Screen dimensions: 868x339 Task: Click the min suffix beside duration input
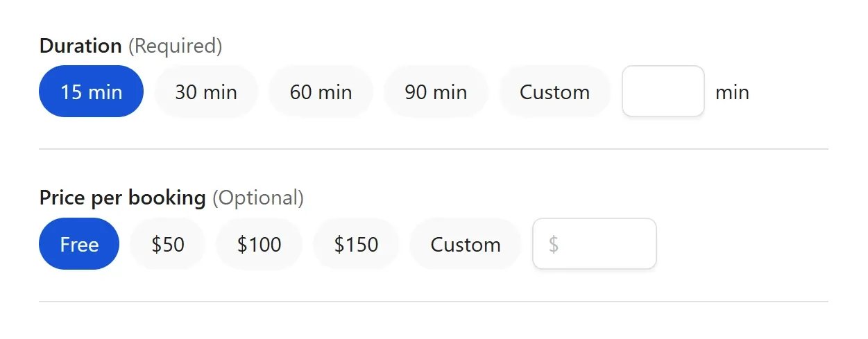click(x=732, y=92)
